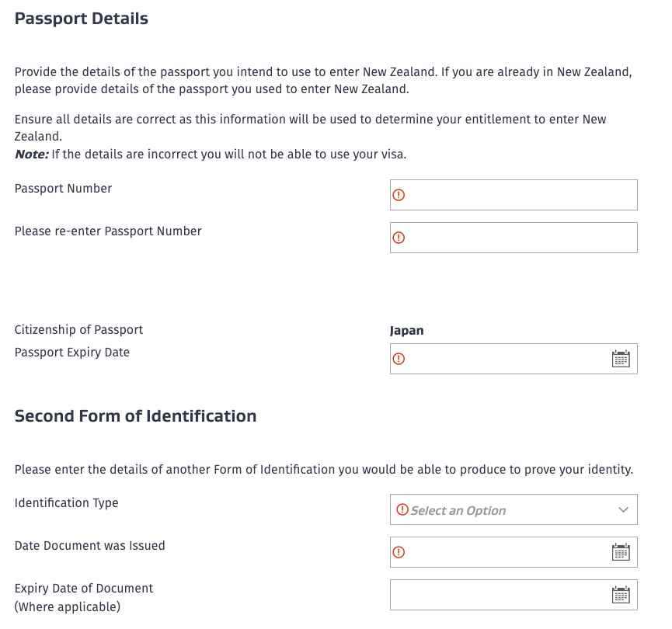Viewport: 672px width, 629px height.
Task: Click error icon in Identification Type dropdown
Action: point(402,509)
